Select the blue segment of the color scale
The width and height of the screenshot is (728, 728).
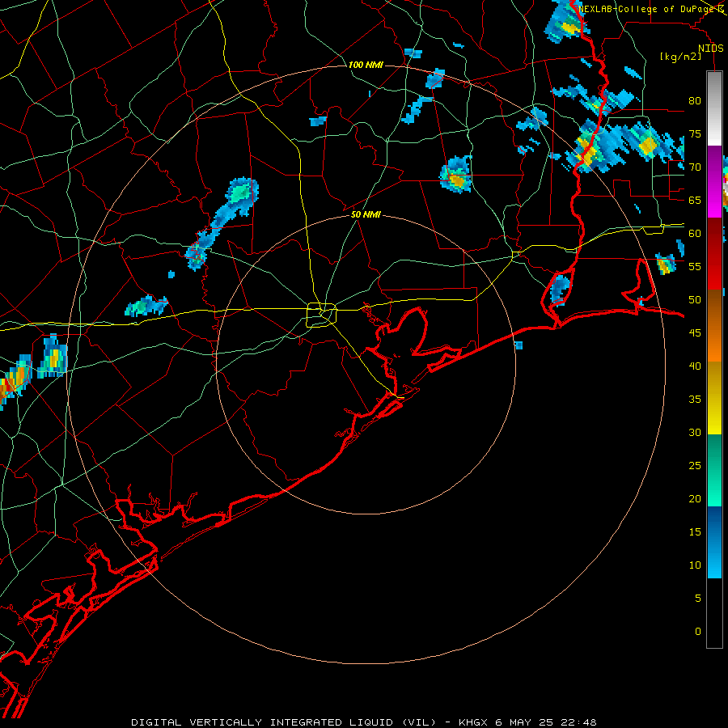tap(714, 542)
